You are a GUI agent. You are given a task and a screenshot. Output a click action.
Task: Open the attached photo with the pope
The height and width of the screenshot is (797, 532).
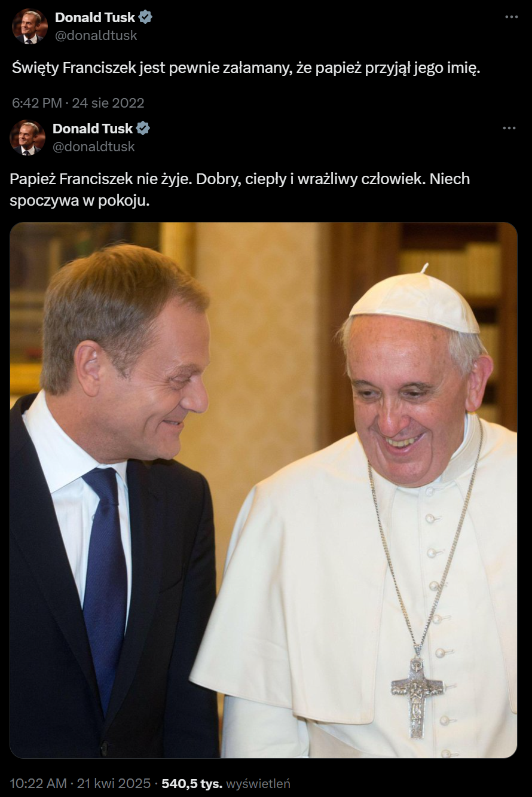(x=264, y=490)
